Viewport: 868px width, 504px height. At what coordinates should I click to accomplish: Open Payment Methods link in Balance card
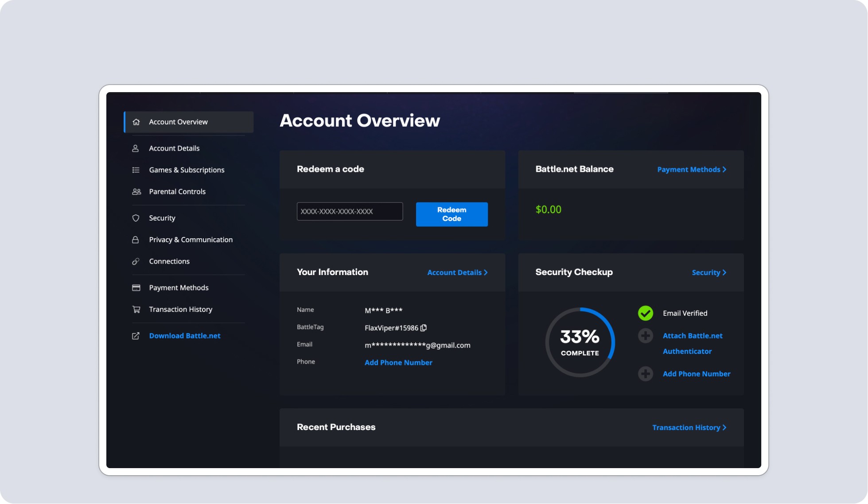pos(691,170)
